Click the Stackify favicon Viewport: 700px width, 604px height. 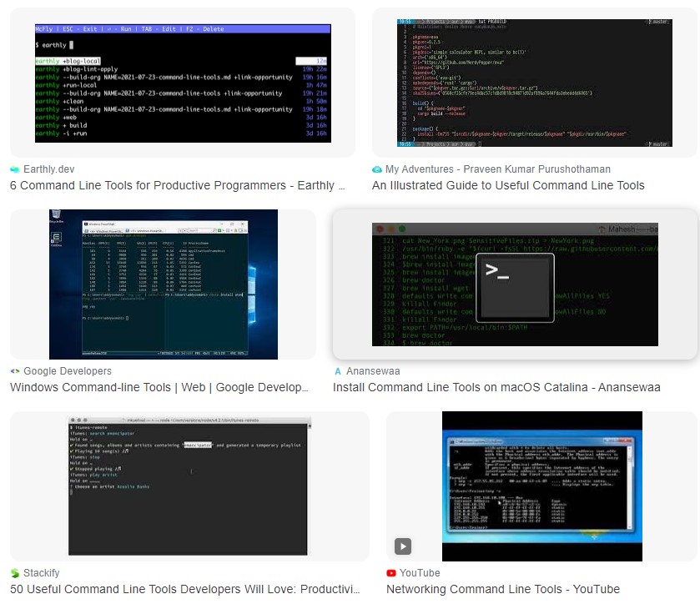15,573
